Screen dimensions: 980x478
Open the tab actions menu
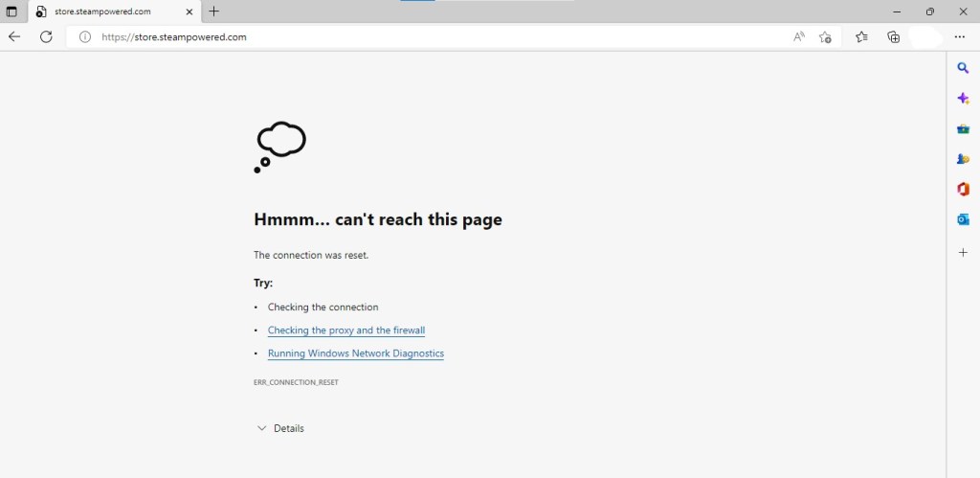(x=11, y=11)
